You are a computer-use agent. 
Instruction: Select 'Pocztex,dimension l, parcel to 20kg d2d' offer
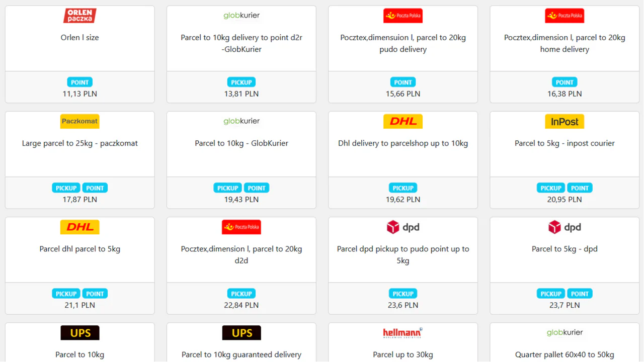pyautogui.click(x=242, y=254)
